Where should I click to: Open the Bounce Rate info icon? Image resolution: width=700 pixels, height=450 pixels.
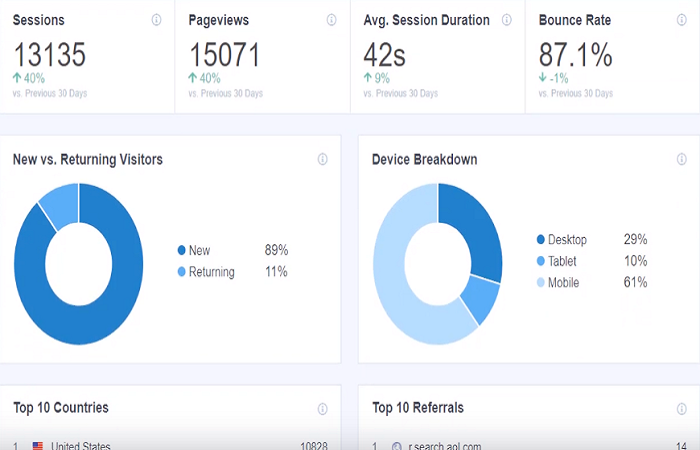(682, 20)
